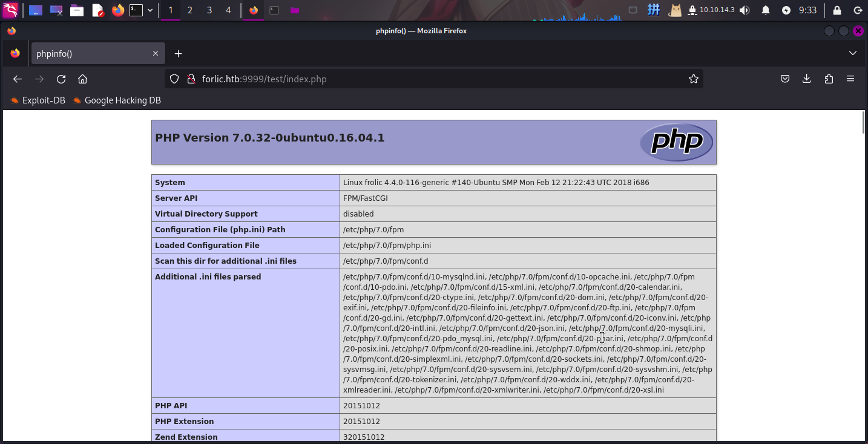Click the cat tray icon
The height and width of the screenshot is (444, 868).
pos(675,10)
